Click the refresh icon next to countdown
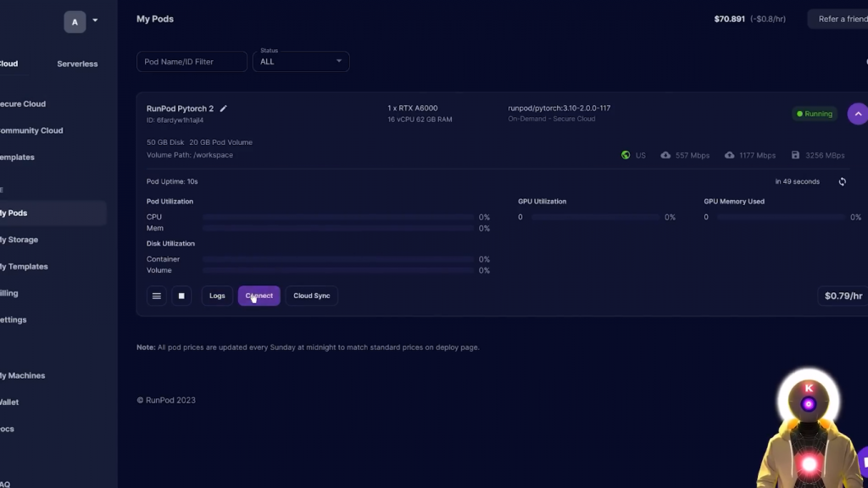868x488 pixels. tap(842, 181)
